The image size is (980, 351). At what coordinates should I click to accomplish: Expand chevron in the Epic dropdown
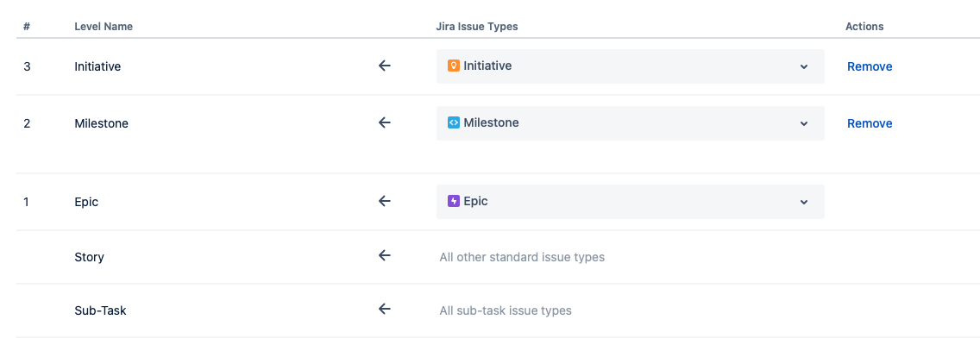click(x=804, y=203)
